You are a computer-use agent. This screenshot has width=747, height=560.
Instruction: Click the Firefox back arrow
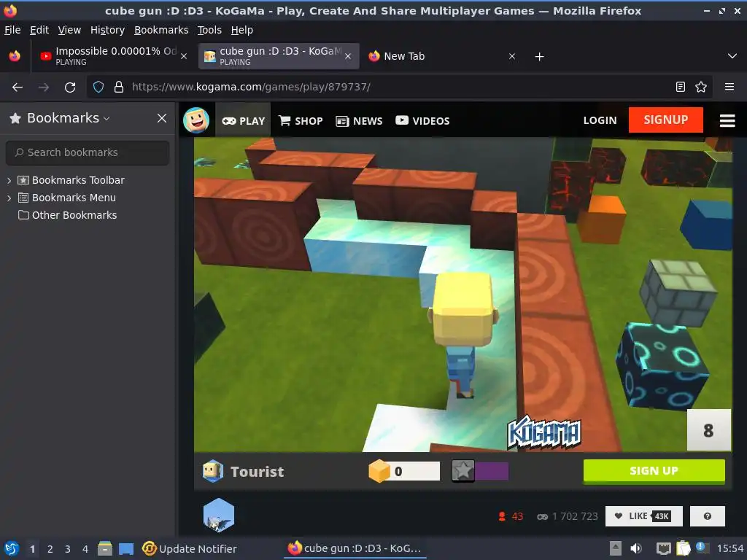pyautogui.click(x=18, y=87)
